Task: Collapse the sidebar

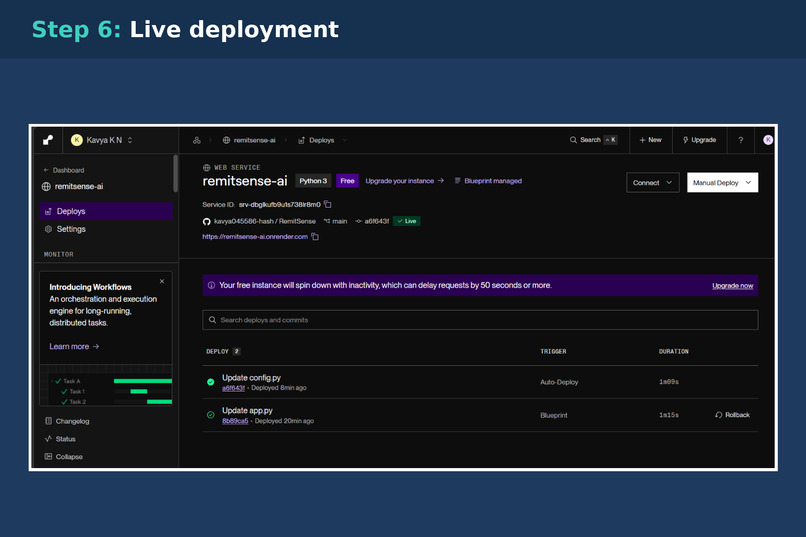Action: [x=64, y=456]
